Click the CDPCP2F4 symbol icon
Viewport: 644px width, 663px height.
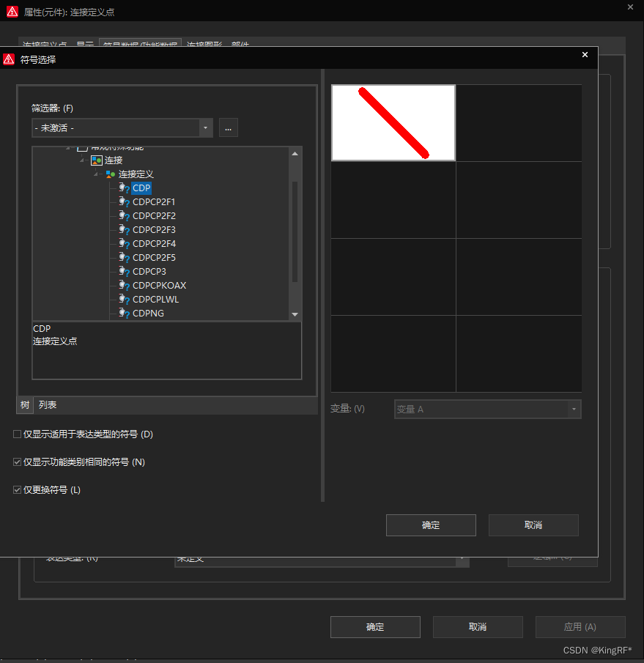click(x=124, y=243)
